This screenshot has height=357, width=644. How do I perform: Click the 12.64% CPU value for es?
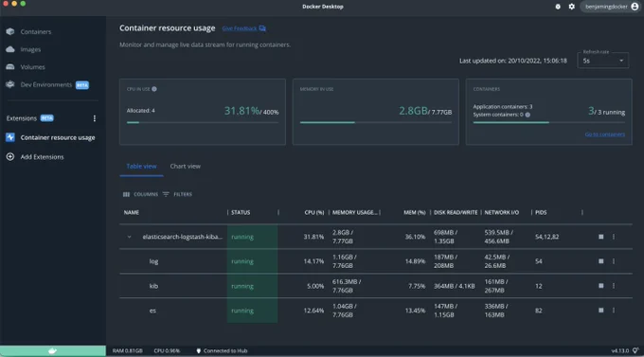313,311
